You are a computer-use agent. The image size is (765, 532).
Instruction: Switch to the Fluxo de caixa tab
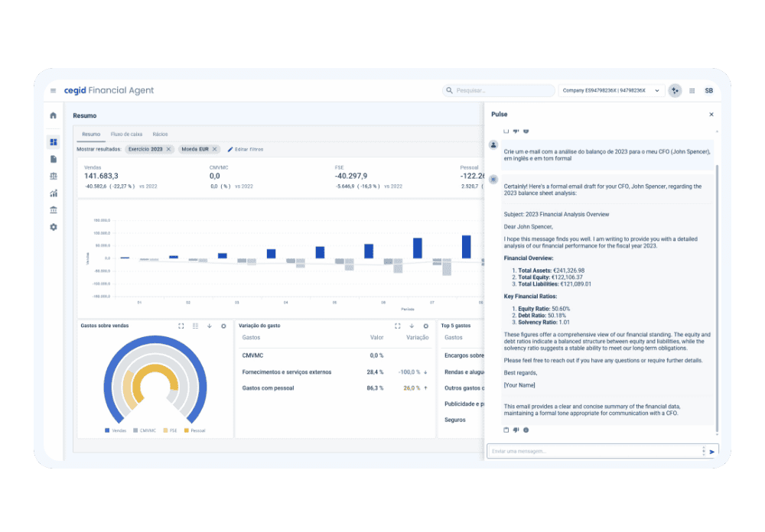point(126,135)
